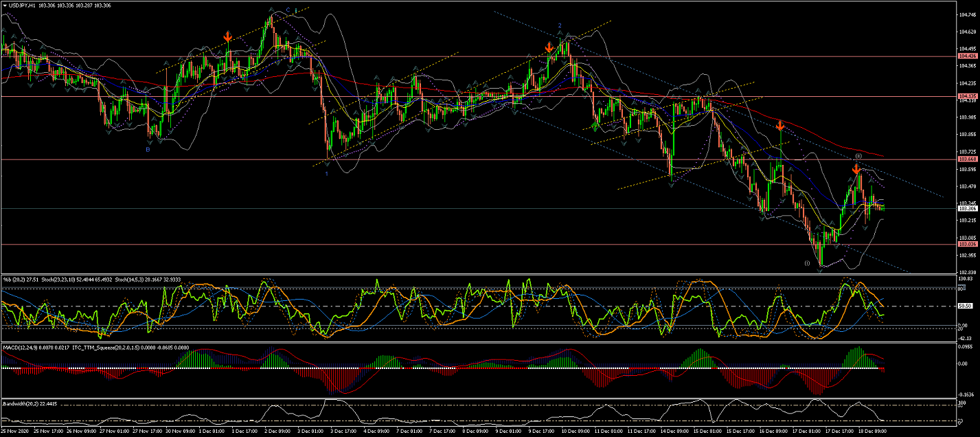980x437 pixels.
Task: Click the USDJPY,H1 chart title text
Action: (x=22, y=5)
